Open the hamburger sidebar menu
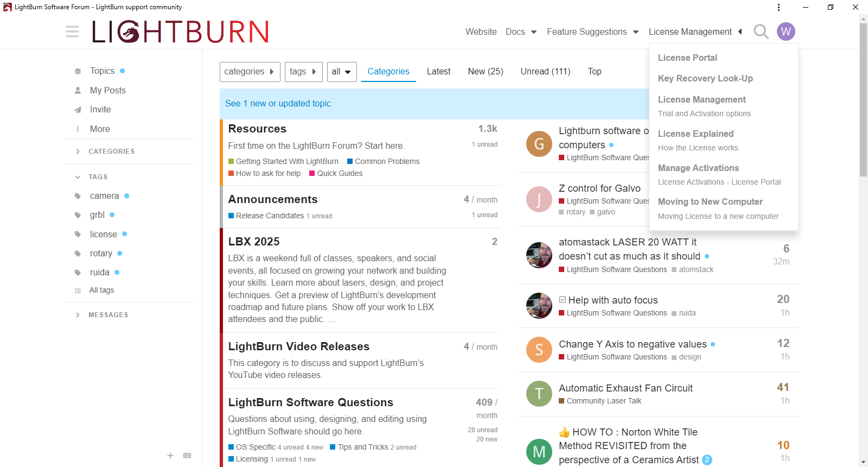The image size is (868, 467). [72, 31]
